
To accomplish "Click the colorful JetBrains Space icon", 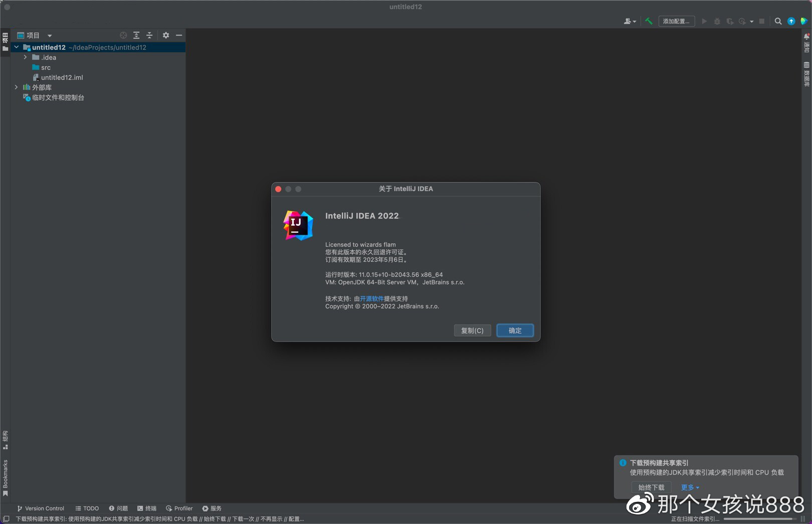I will [804, 21].
